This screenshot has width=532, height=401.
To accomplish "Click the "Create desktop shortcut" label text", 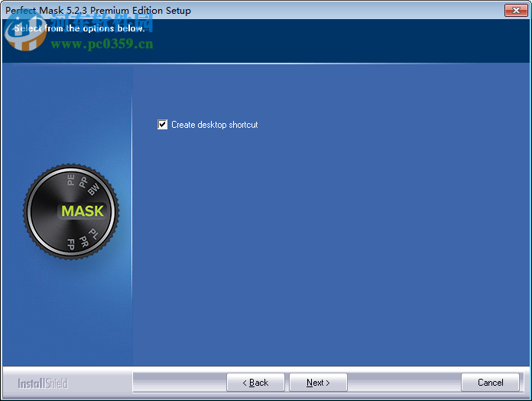I will (x=215, y=125).
